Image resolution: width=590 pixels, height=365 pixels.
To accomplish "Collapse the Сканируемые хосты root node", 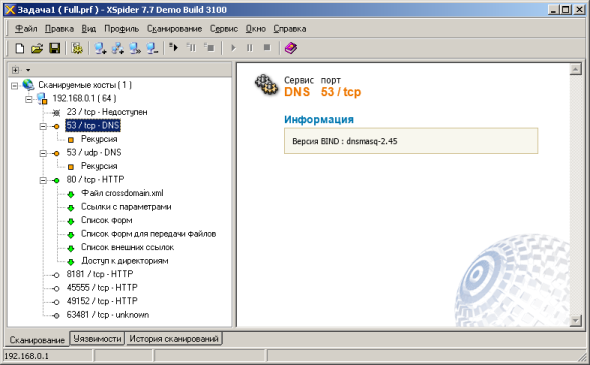I will (14, 86).
